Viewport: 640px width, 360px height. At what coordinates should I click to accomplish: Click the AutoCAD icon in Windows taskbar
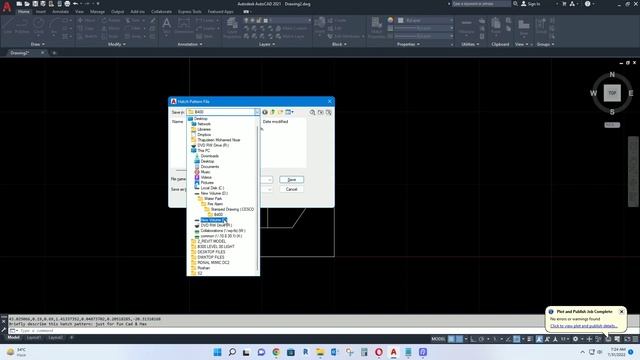tap(393, 352)
